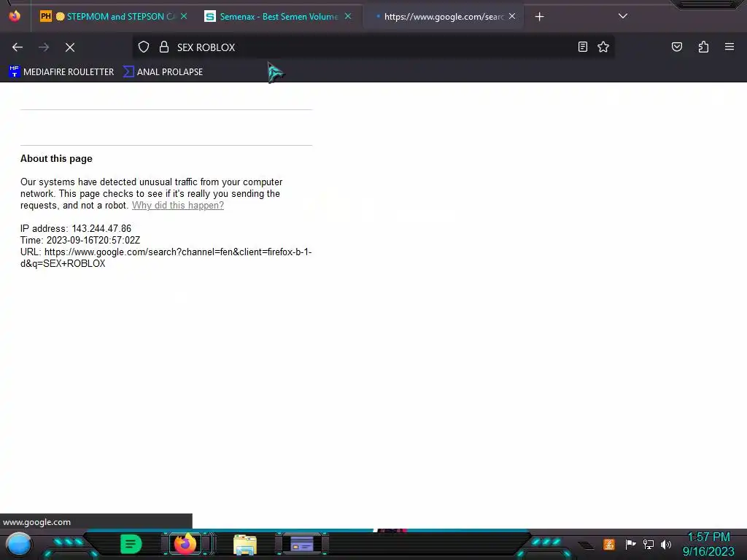The width and height of the screenshot is (747, 560).
Task: Expand the list all tabs chevron
Action: tap(623, 16)
